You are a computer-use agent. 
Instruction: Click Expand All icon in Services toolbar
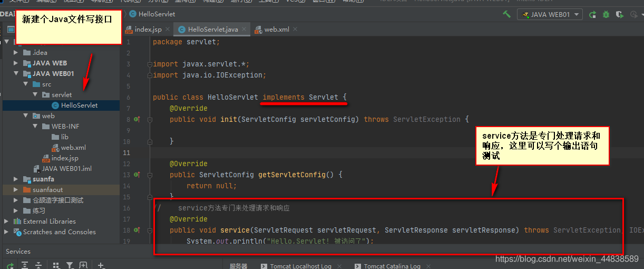24,265
